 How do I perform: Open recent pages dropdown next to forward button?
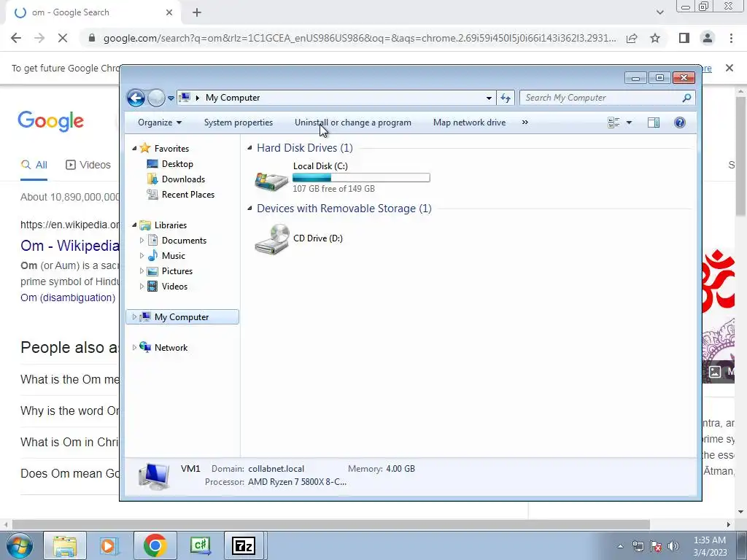coord(171,98)
